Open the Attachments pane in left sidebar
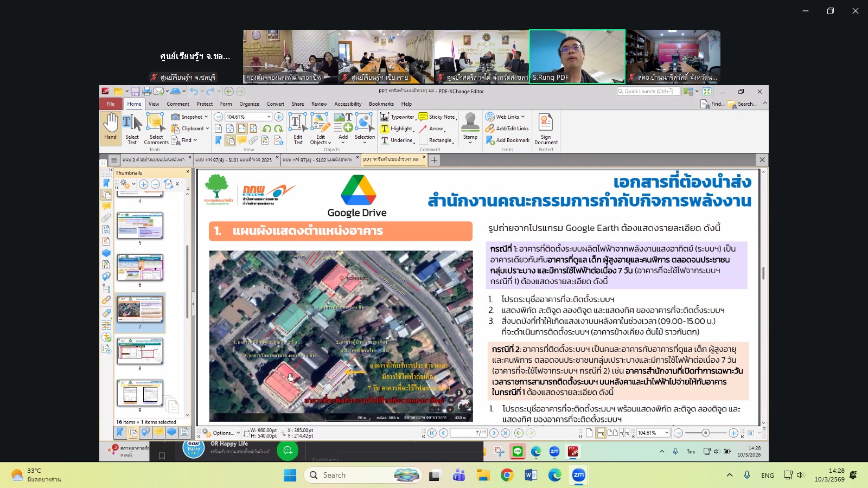The image size is (868, 488). [106, 217]
